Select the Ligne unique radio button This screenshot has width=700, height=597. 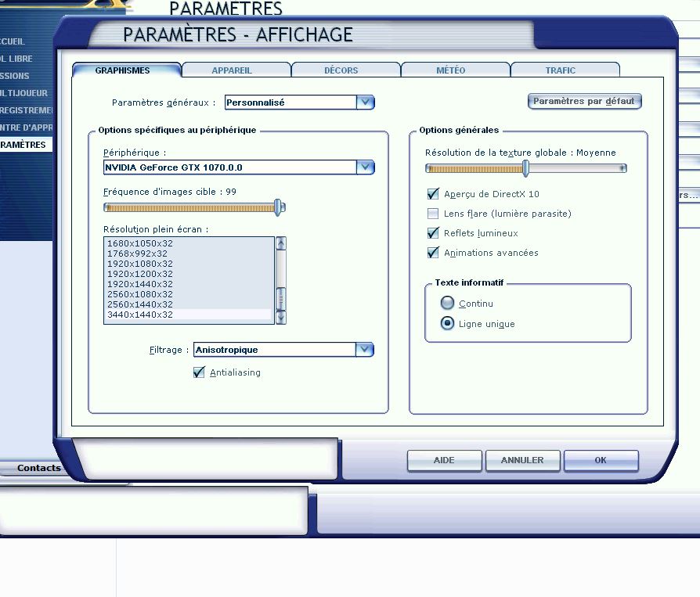tap(447, 323)
